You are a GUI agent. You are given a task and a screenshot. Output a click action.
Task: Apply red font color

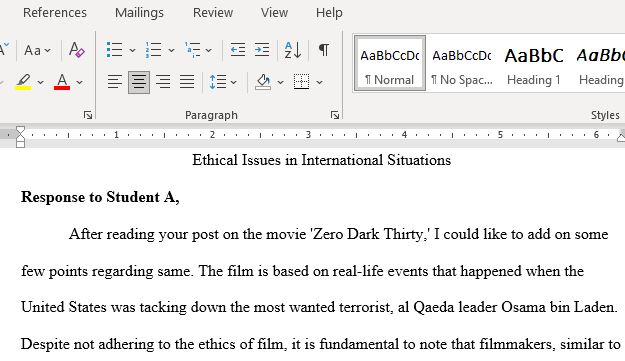point(62,82)
